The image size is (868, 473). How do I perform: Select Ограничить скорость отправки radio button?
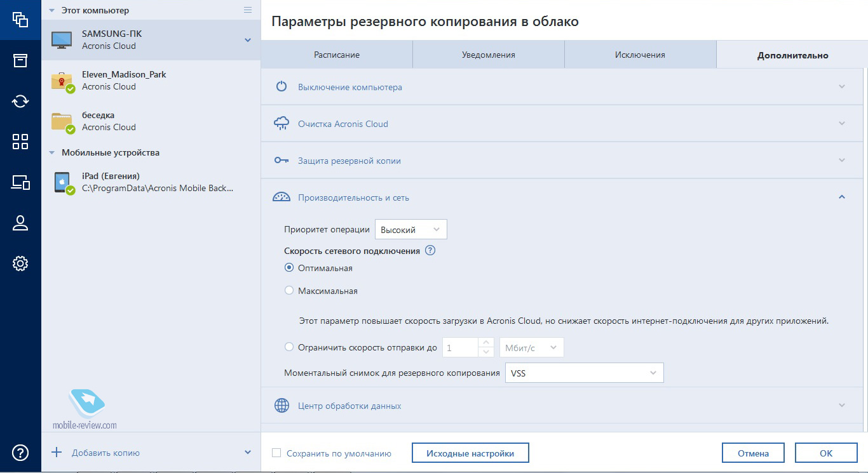pos(289,347)
